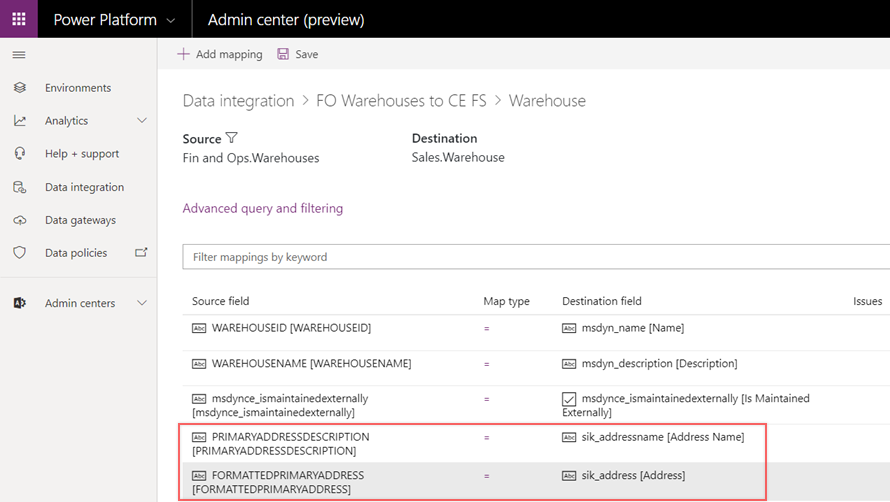Image resolution: width=890 pixels, height=502 pixels.
Task: Toggle msdynce_ismaintainedexternally destination checkbox icon
Action: 569,399
